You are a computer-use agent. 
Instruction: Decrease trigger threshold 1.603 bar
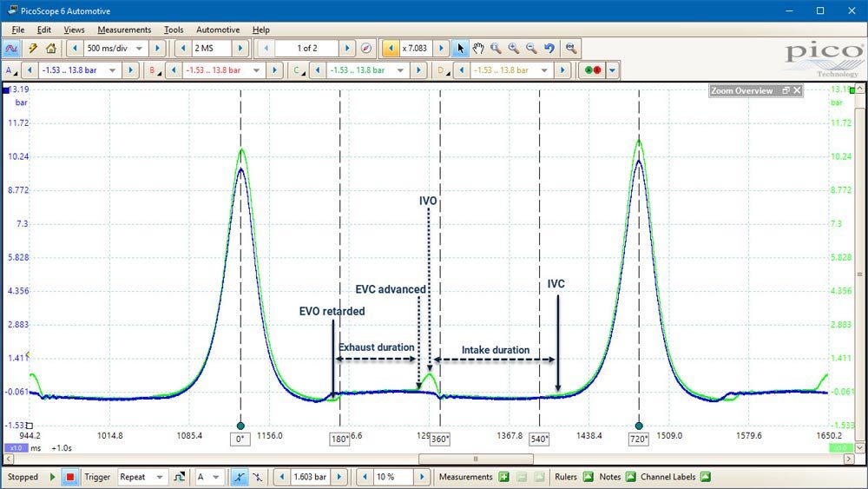coord(282,477)
